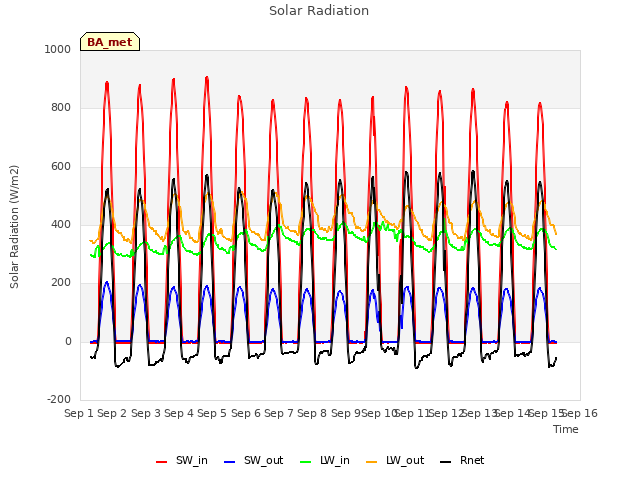Click the BA_met annotation label
Image resolution: width=640 pixels, height=480 pixels.
coord(110,42)
